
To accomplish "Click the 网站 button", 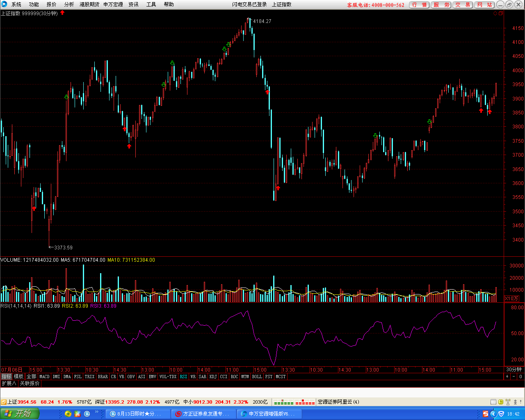I will [484, 5].
